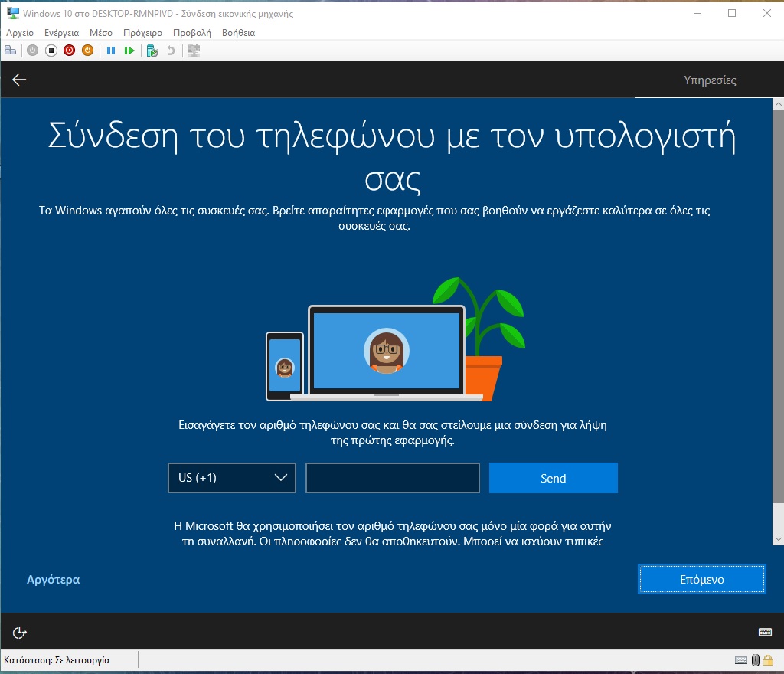Open the Προβολή menu
Viewport: 784px width, 674px height.
[192, 33]
